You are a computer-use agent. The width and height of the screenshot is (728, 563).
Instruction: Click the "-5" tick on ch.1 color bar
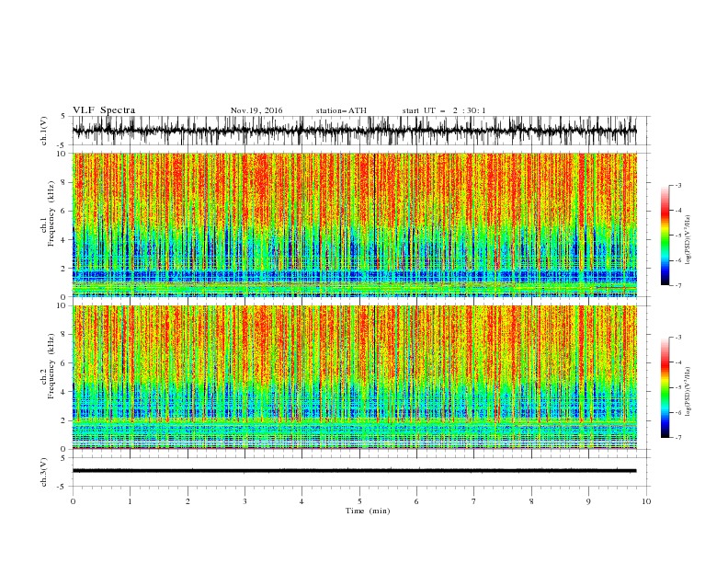(x=677, y=236)
